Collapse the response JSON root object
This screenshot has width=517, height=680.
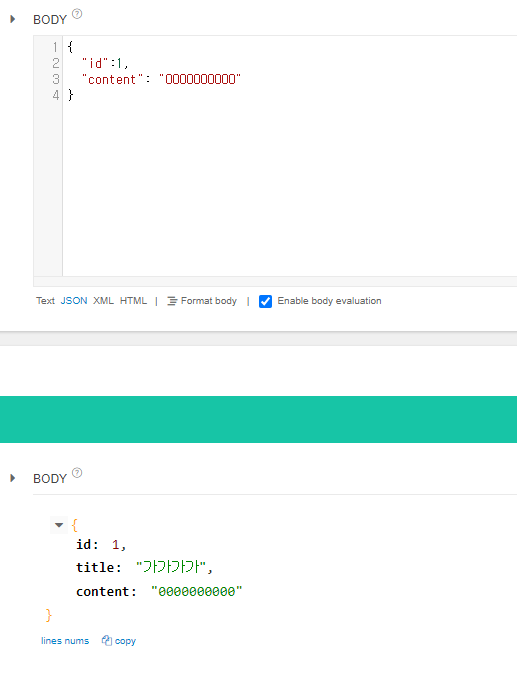59,525
